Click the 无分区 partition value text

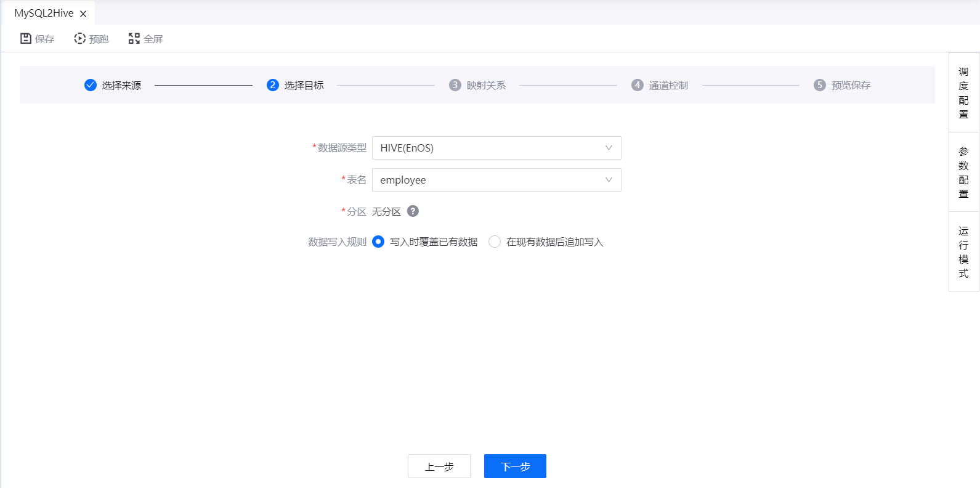tap(387, 211)
